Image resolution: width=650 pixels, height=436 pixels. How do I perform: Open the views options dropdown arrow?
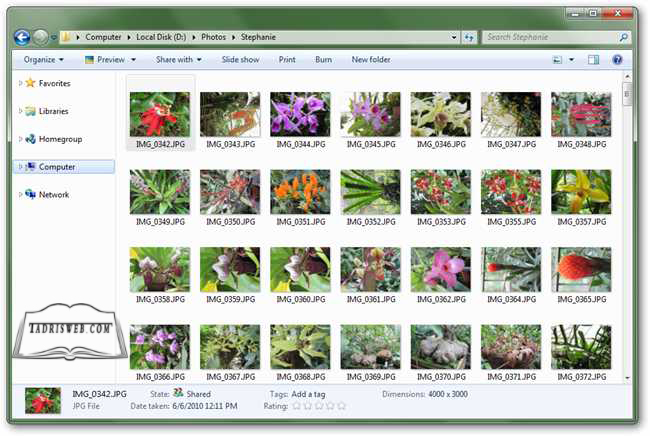571,60
